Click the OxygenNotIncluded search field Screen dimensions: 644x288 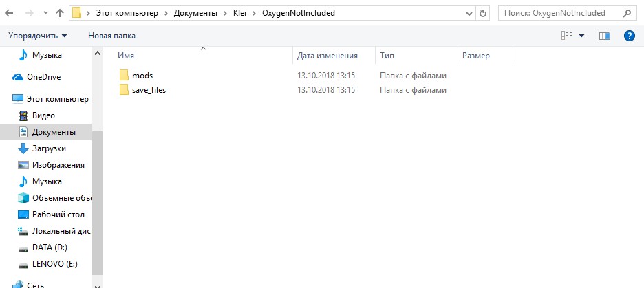[557, 12]
